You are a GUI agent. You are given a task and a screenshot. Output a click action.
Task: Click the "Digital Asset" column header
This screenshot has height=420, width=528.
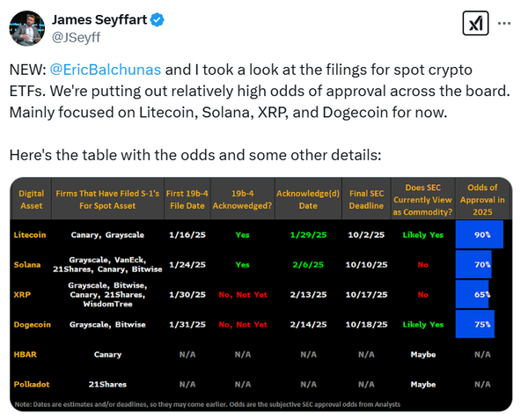click(31, 198)
